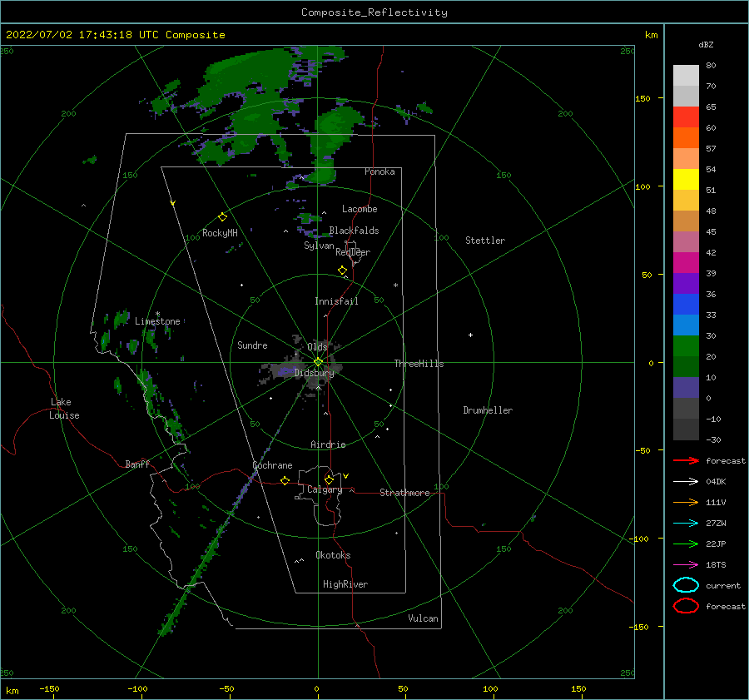This screenshot has width=749, height=700.
Task: Click the yellow diamond marker below RedDeer
Action: [x=343, y=271]
